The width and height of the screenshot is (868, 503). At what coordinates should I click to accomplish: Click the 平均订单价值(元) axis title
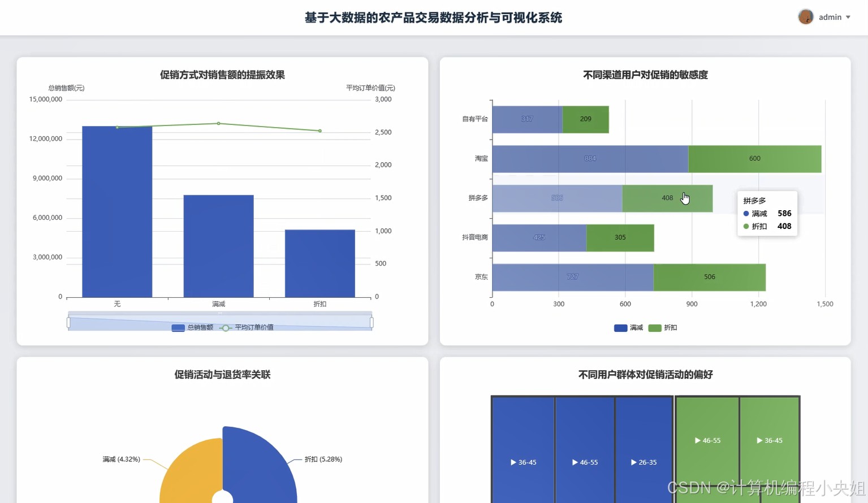click(370, 88)
